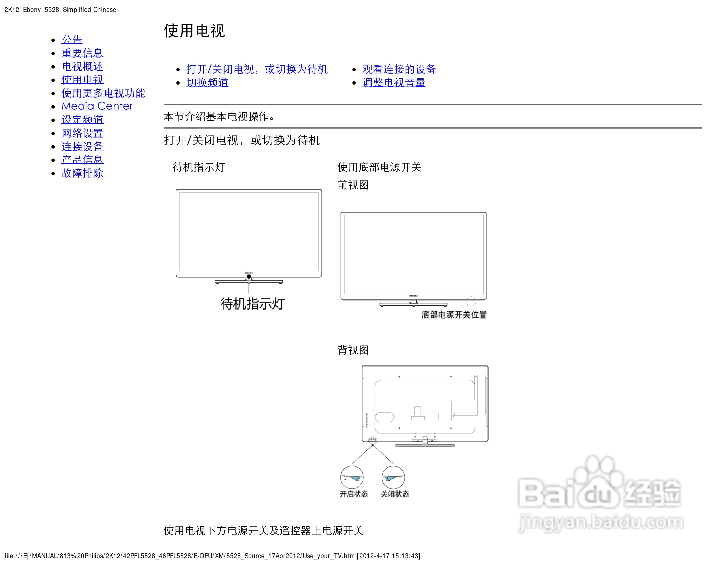Go to the 电视概述 page
This screenshot has height=563, width=728.
82,66
